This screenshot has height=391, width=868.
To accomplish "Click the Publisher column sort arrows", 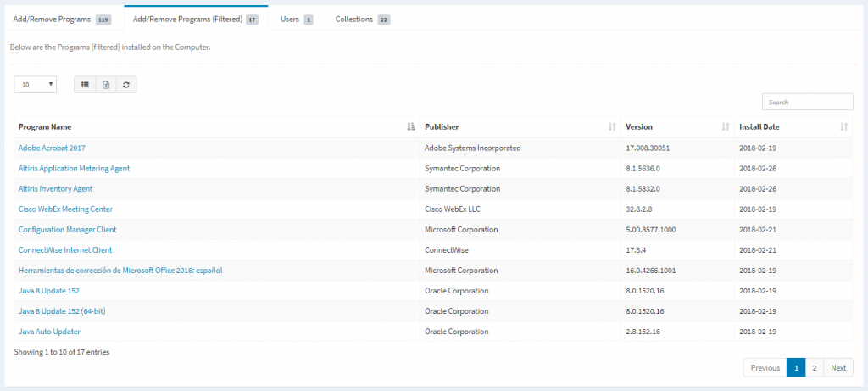I will pyautogui.click(x=612, y=127).
